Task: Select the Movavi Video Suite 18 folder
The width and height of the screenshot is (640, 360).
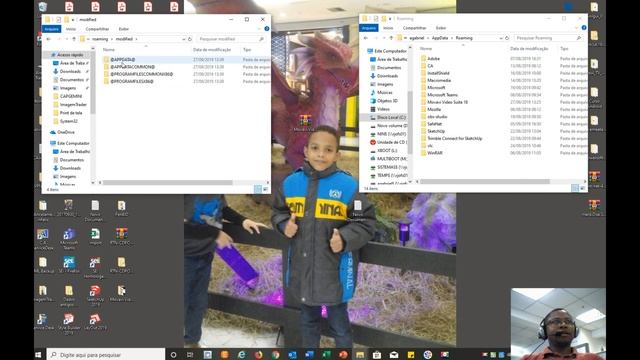Action: [447, 102]
